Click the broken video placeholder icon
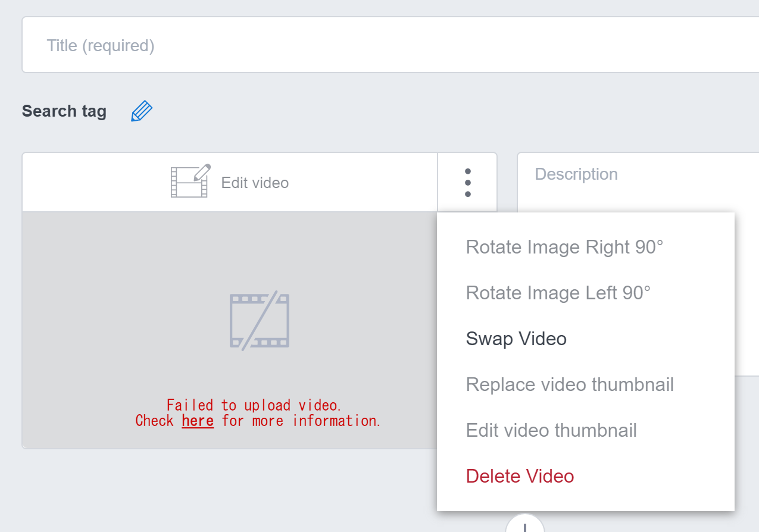 [259, 320]
